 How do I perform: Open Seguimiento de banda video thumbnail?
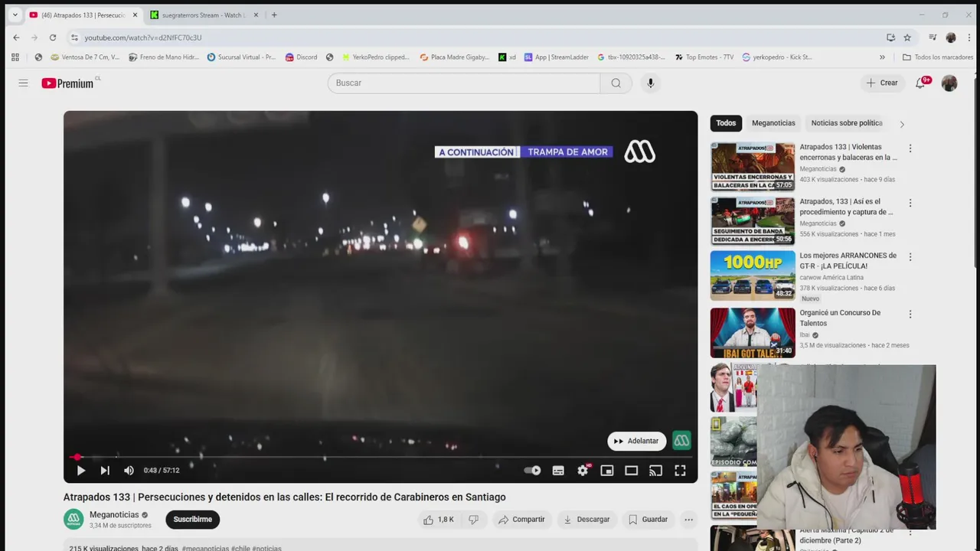point(753,221)
